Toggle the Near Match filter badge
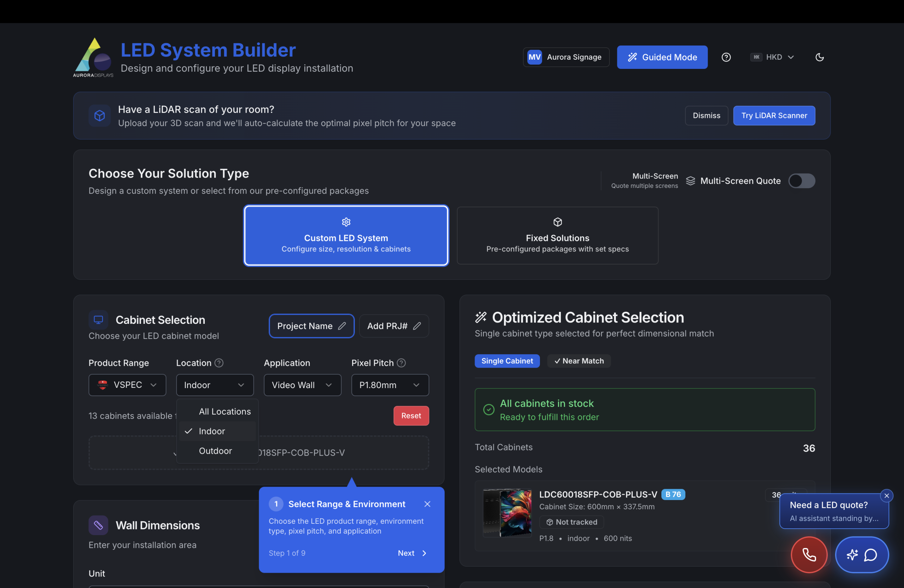The height and width of the screenshot is (588, 904). (578, 361)
